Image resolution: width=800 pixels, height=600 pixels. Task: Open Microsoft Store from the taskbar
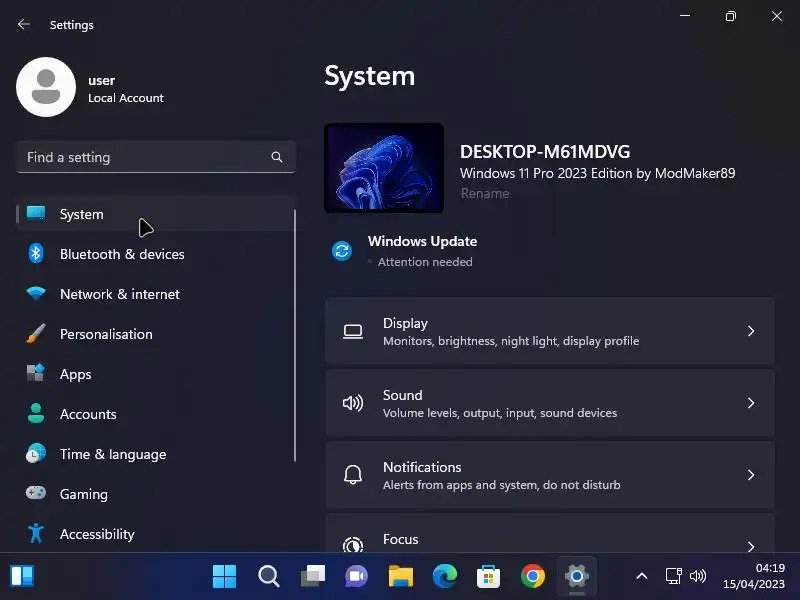pyautogui.click(x=488, y=577)
